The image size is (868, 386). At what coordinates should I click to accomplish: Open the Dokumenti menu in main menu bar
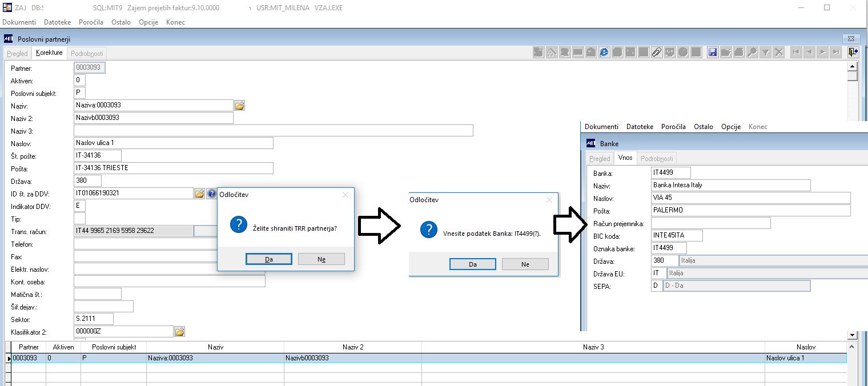pos(19,22)
